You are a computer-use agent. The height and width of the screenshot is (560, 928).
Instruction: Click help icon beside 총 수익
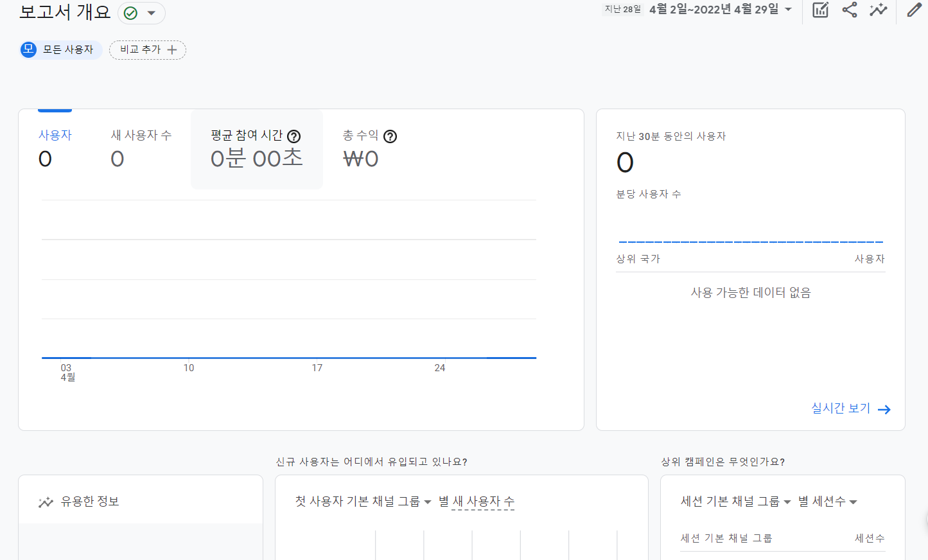[390, 136]
